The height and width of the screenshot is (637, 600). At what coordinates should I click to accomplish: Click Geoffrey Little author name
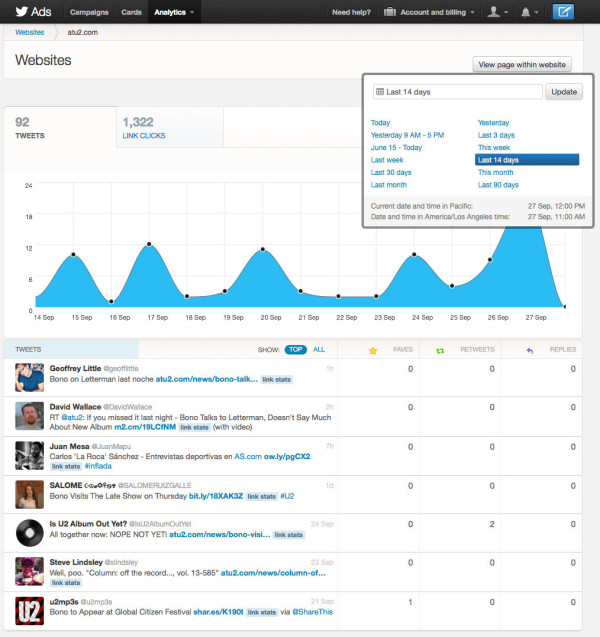coord(75,368)
